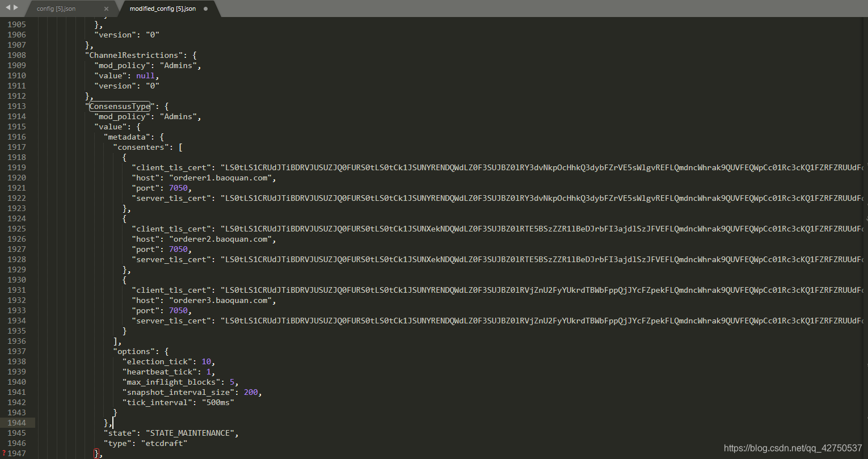
Task: Click the "options" key
Action: tap(134, 351)
